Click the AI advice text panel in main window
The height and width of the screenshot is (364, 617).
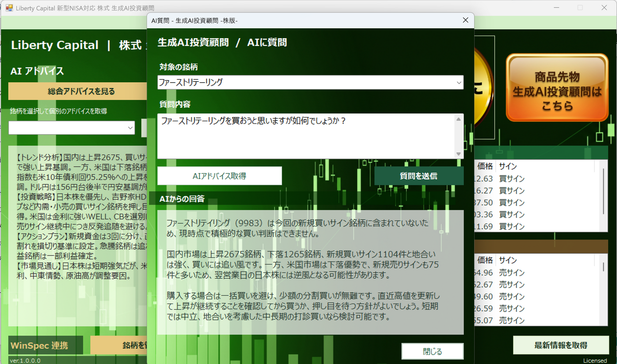[x=78, y=236]
